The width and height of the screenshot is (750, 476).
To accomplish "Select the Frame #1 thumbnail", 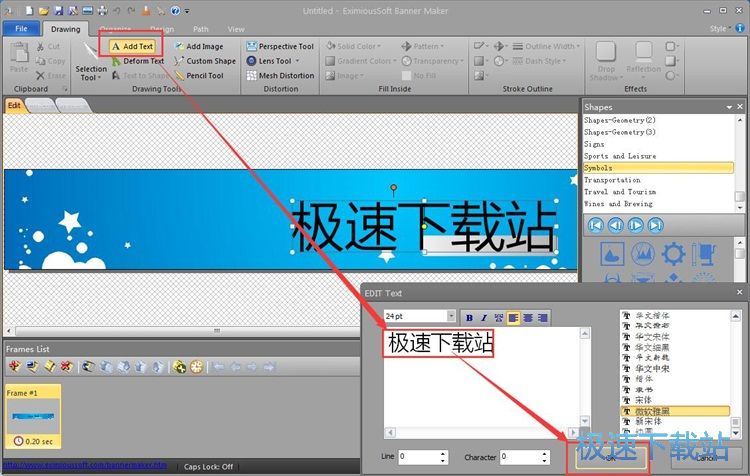I will [33, 416].
